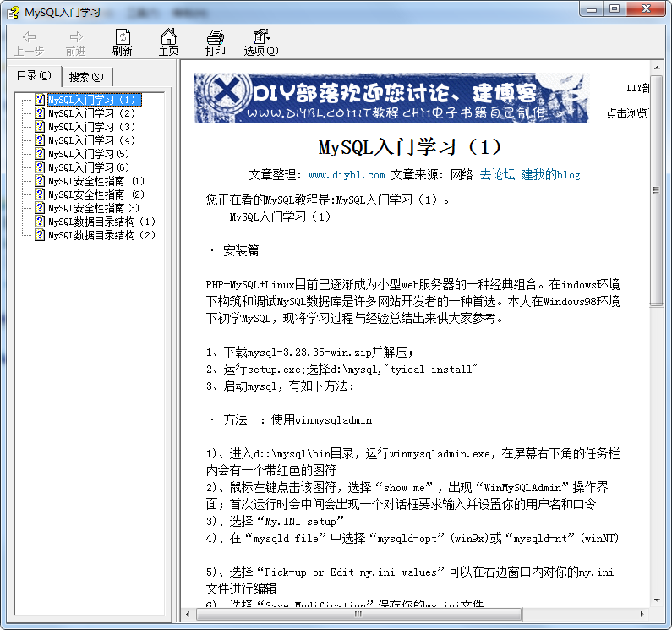Select MySQL安全性指南（1）tree entry
This screenshot has height=630, width=672.
click(x=96, y=181)
